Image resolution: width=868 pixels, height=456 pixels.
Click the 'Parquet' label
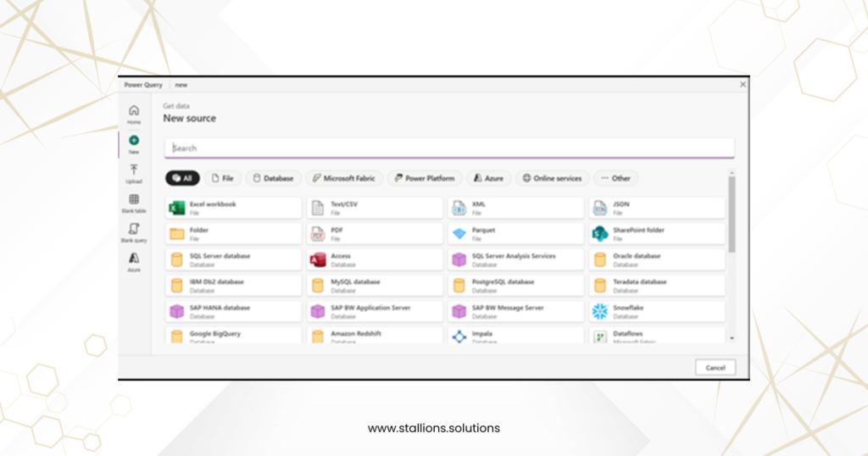coord(484,231)
